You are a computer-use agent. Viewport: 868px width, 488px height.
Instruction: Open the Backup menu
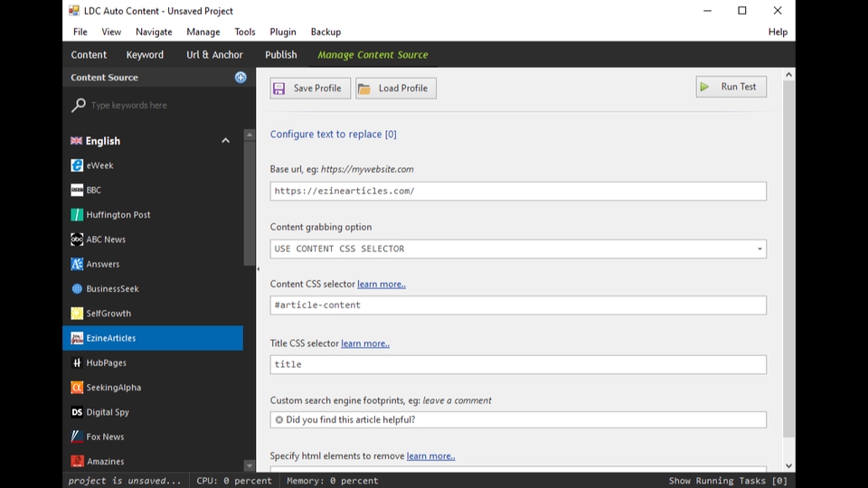[x=325, y=33]
